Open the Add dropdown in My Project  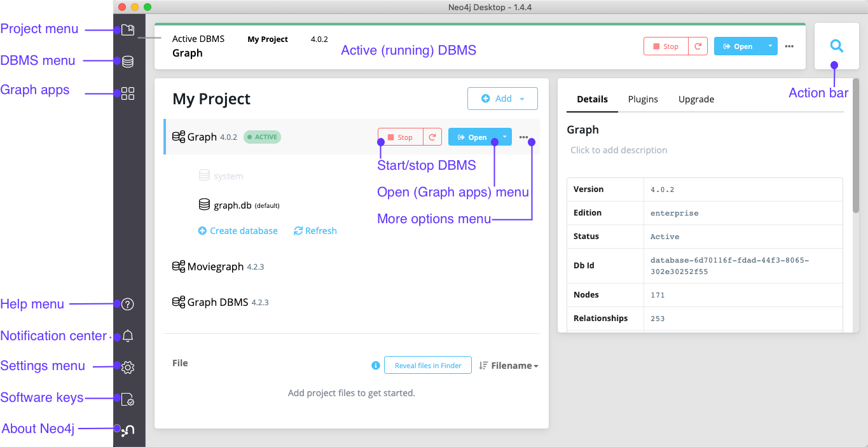pyautogui.click(x=502, y=99)
